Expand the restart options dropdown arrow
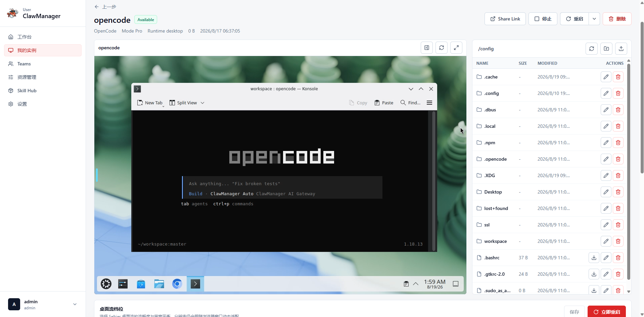Screen dimensions: 644x317 click(x=594, y=19)
